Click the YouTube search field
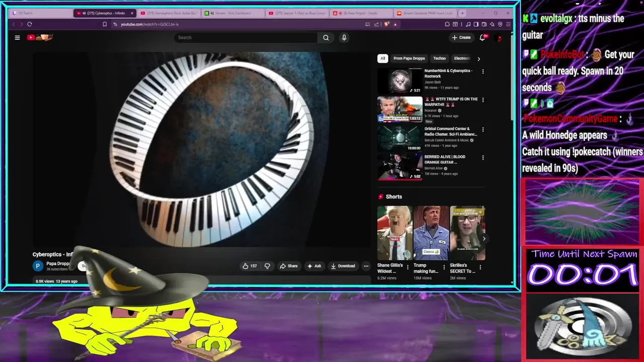644x362 pixels. (247, 37)
